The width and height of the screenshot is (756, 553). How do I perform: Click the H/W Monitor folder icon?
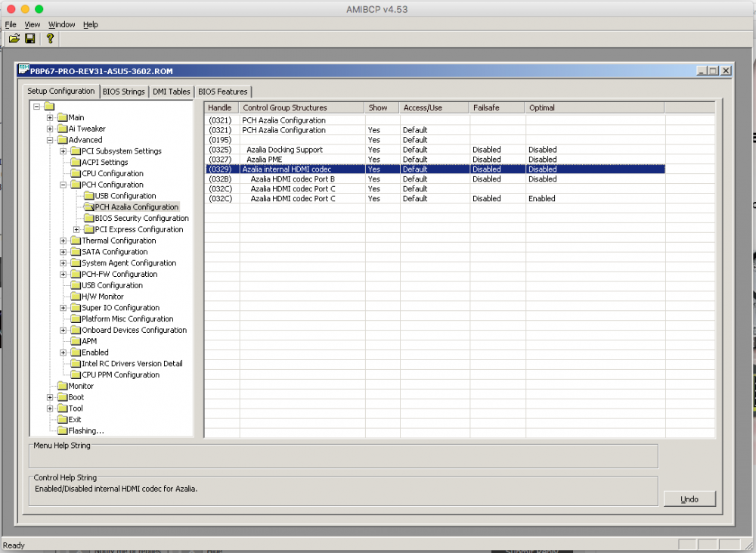pos(76,297)
